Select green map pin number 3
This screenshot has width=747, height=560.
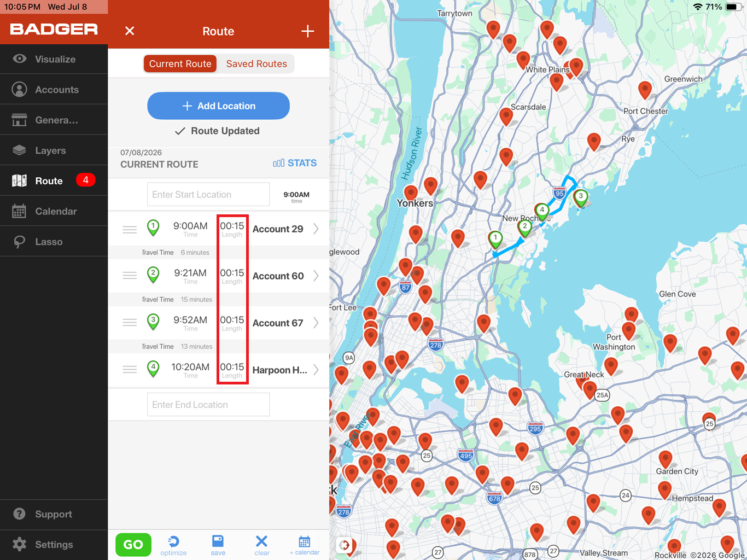pos(581,197)
